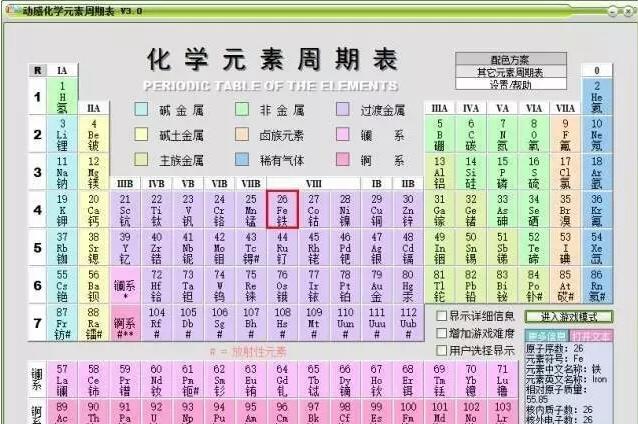
Task: Click the copper (Cu) element tile
Action: click(376, 209)
